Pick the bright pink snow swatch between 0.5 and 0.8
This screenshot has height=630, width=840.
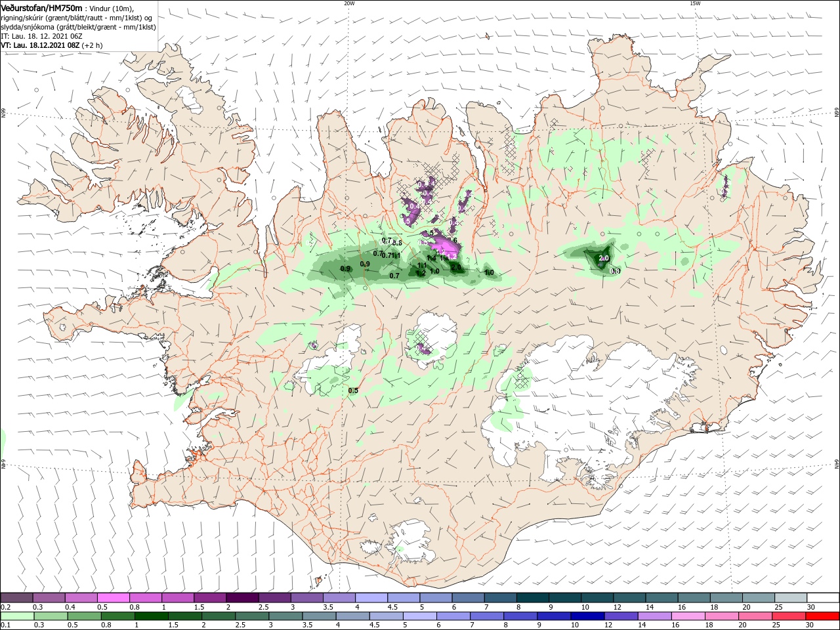point(113,598)
